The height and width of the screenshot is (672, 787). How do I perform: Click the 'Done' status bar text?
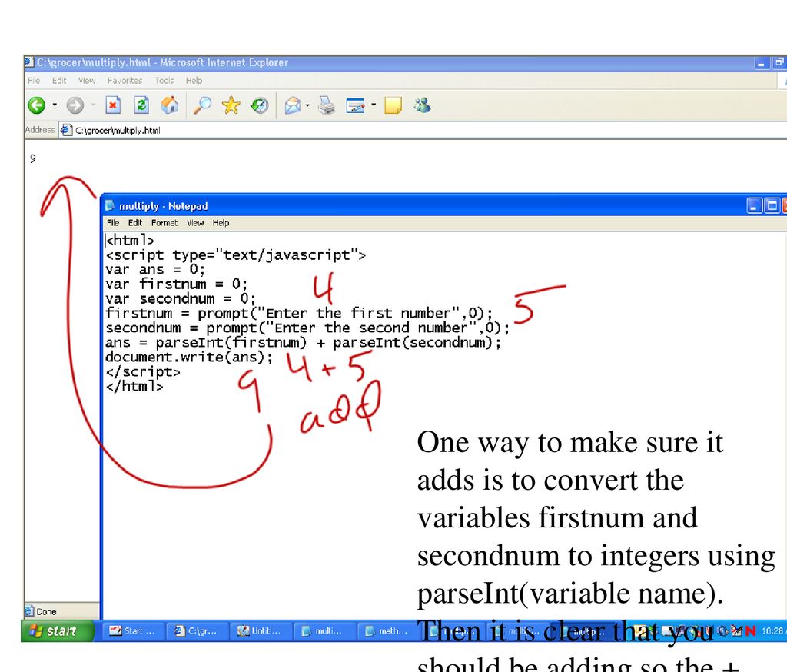coord(46,612)
